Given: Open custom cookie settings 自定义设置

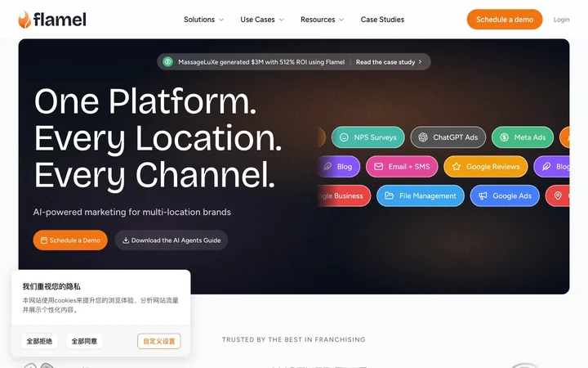Looking at the screenshot, I should [159, 341].
